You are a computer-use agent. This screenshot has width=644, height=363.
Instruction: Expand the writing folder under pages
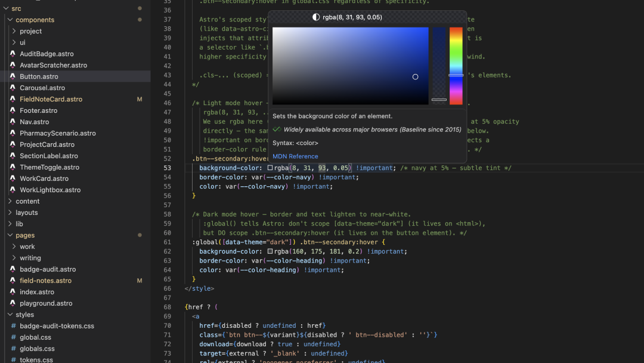point(14,258)
